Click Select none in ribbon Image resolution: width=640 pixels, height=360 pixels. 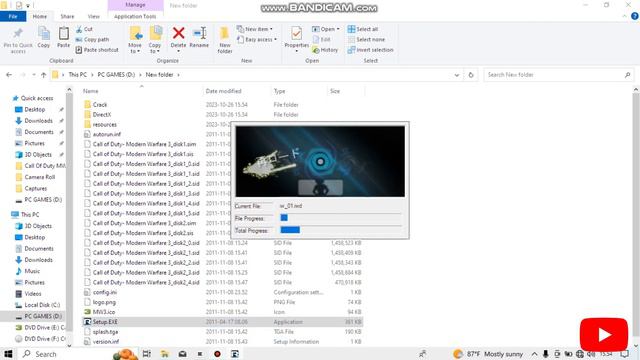[366, 40]
